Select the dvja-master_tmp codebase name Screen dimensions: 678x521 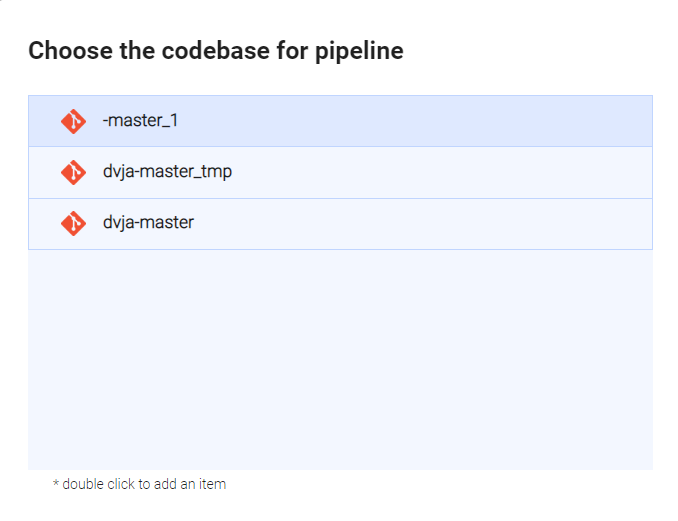point(167,172)
